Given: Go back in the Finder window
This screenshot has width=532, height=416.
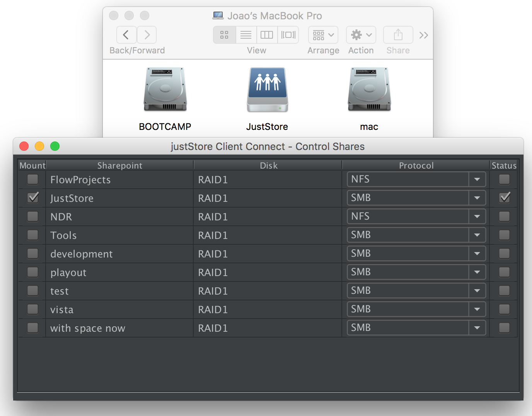Looking at the screenshot, I should click(126, 35).
